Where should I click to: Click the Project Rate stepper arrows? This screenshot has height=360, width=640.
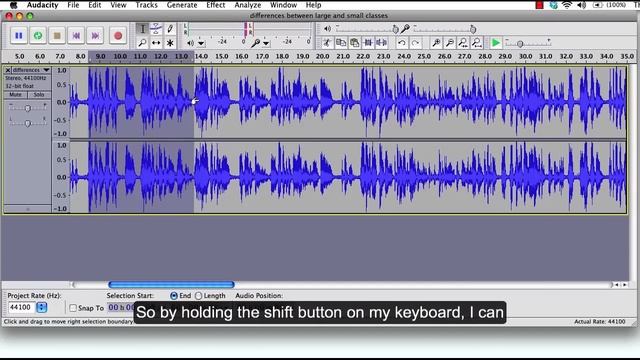click(42, 307)
